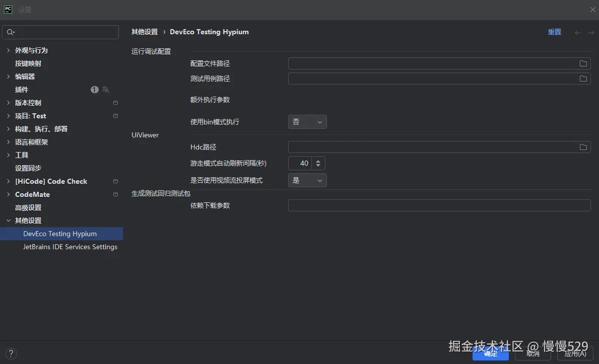Image resolution: width=599 pixels, height=364 pixels.
Task: Expand the 版本控制 section
Action: pos(9,102)
